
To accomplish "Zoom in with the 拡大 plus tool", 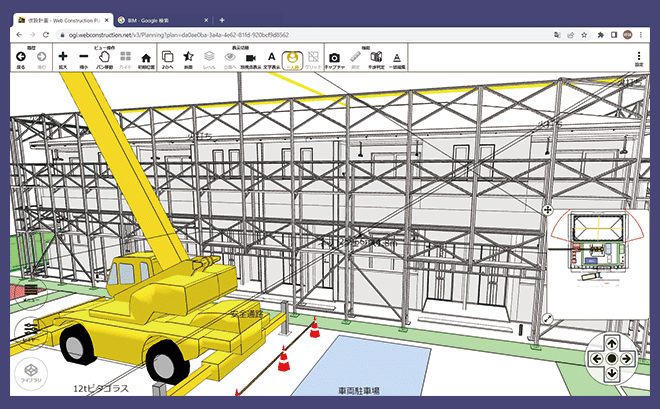I will [x=63, y=58].
